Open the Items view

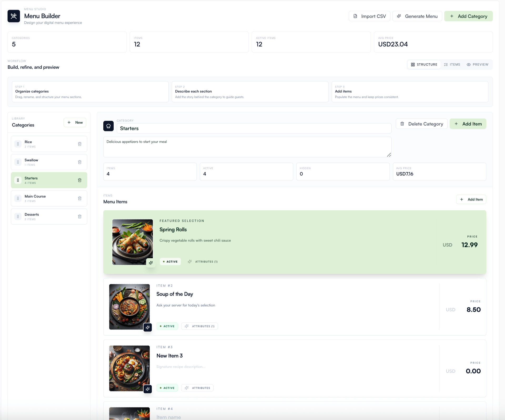click(452, 64)
